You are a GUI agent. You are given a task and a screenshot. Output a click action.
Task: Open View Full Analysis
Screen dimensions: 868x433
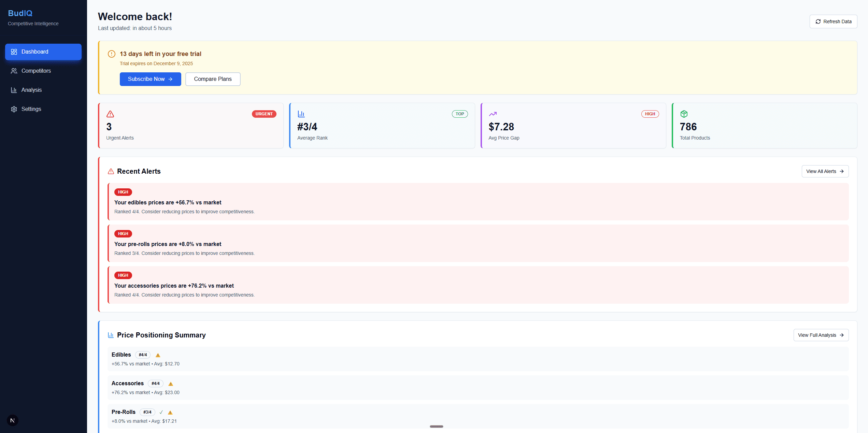[821, 335]
